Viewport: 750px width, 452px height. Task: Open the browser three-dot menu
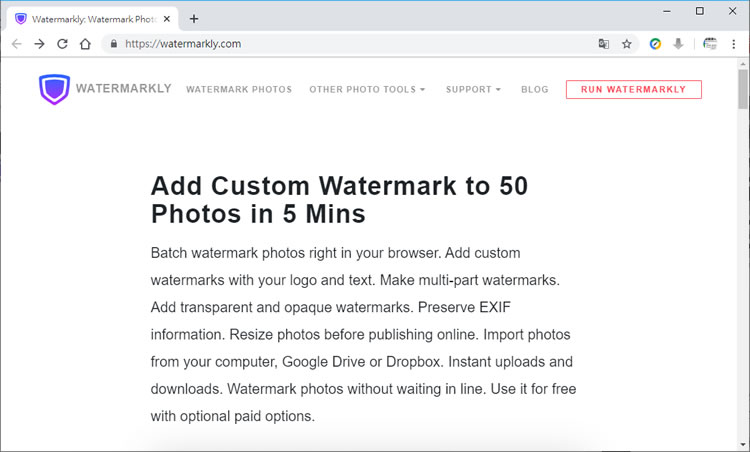(734, 44)
